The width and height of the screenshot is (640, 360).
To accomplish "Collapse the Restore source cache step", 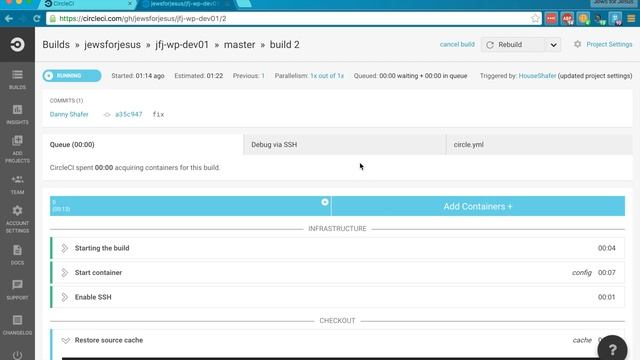I will coord(65,340).
